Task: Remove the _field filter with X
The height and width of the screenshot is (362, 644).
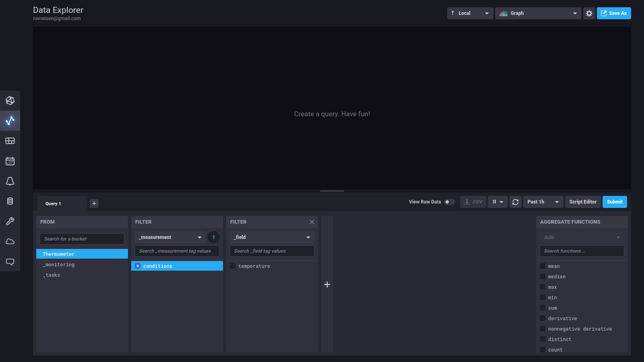Action: [x=312, y=222]
